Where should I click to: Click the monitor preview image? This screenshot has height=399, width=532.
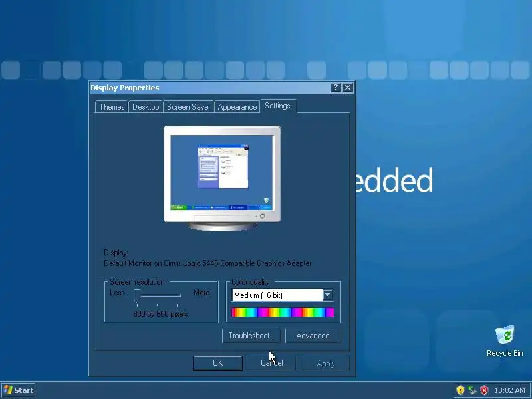(x=222, y=178)
